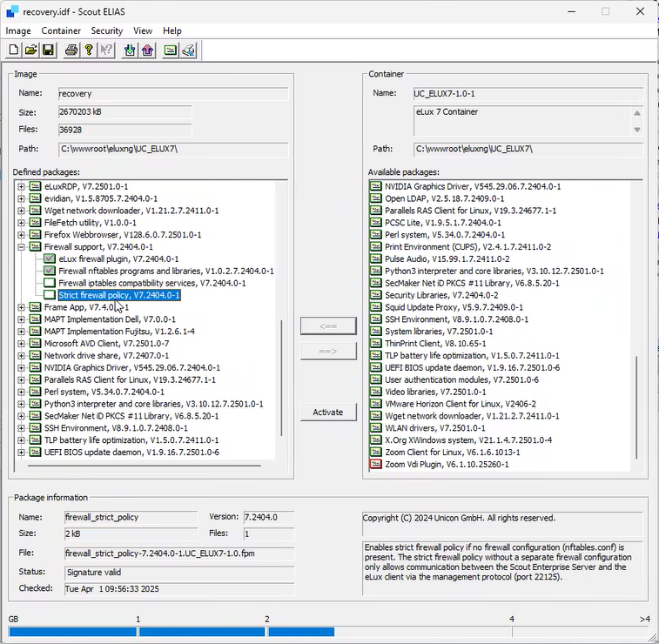Click the green down-arrow import icon
The height and width of the screenshot is (644, 659).
click(x=130, y=50)
